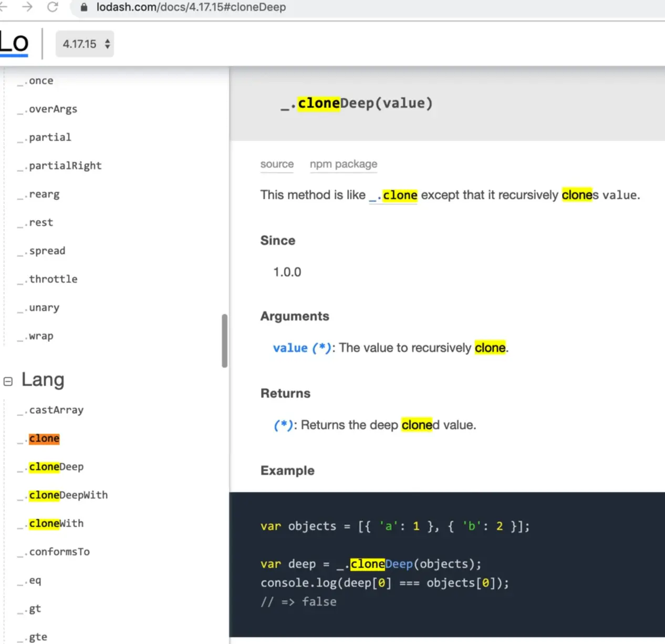This screenshot has width=665, height=644.
Task: Go to _.castArray in sidebar
Action: click(x=56, y=410)
